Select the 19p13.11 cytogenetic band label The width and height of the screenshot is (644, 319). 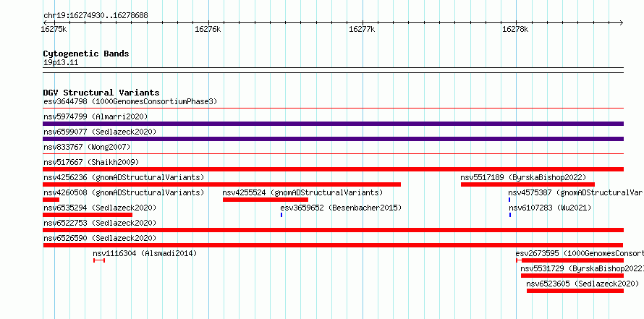pyautogui.click(x=61, y=63)
